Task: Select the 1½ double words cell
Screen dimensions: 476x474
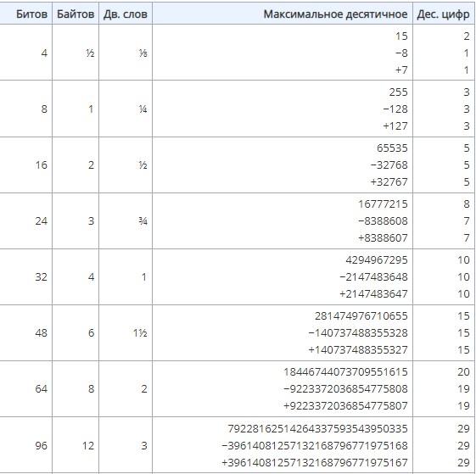Action: 140,333
